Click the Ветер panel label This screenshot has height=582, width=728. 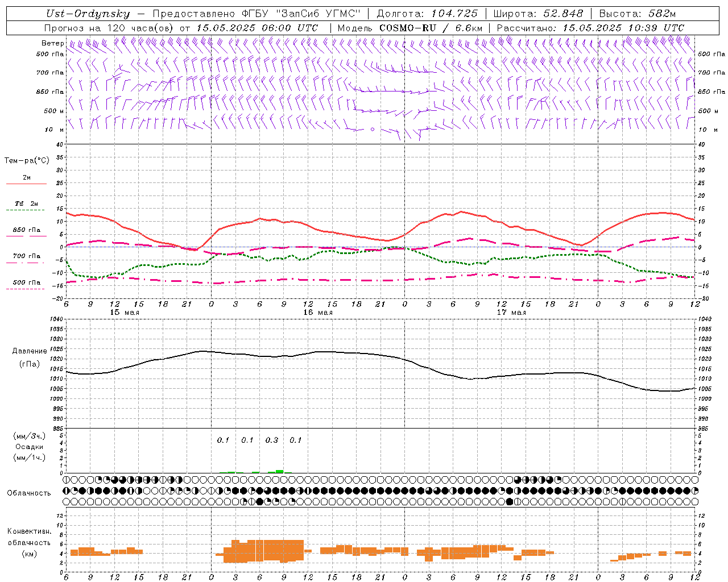(x=53, y=43)
